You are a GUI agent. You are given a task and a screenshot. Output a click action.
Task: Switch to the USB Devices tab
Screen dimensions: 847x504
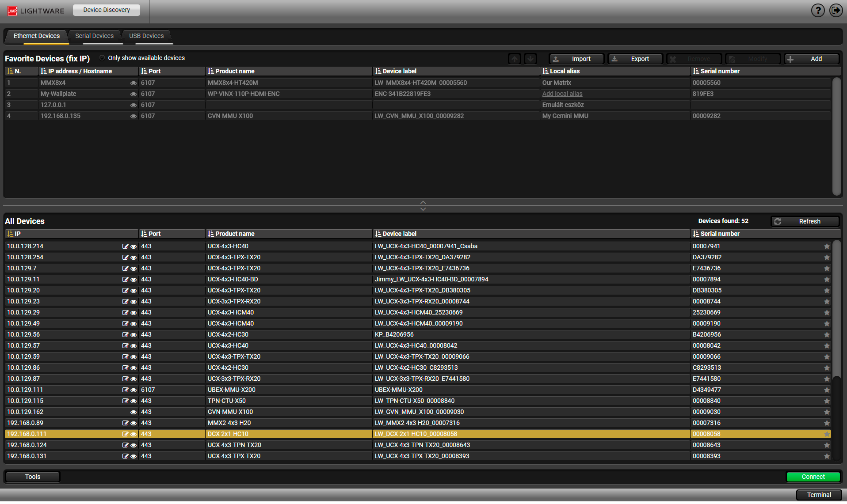click(146, 36)
